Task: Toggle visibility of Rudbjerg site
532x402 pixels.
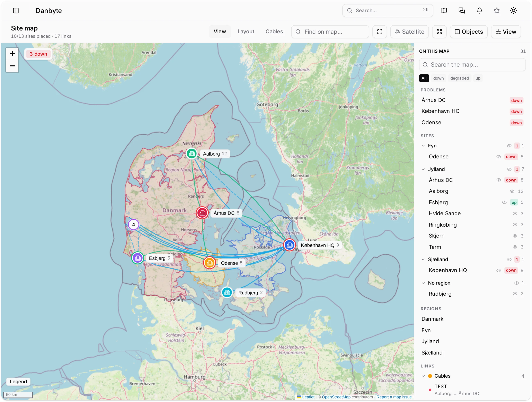Action: (x=515, y=294)
